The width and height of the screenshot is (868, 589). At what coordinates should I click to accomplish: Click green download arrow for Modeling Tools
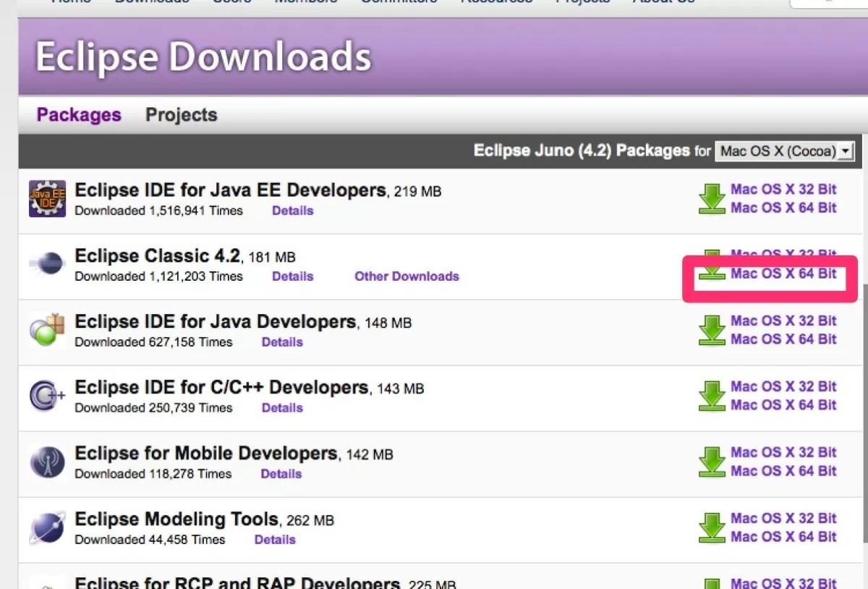[x=712, y=528]
